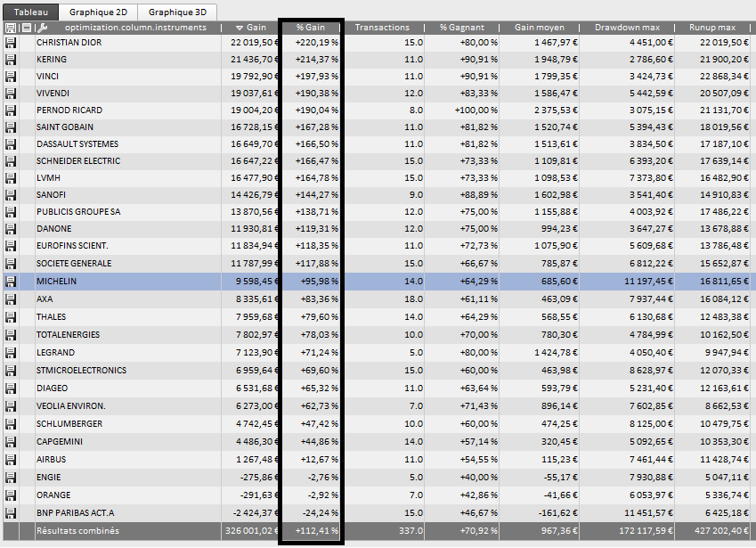This screenshot has width=756, height=548.
Task: Click save icon for VINCI row
Action: pos(11,77)
